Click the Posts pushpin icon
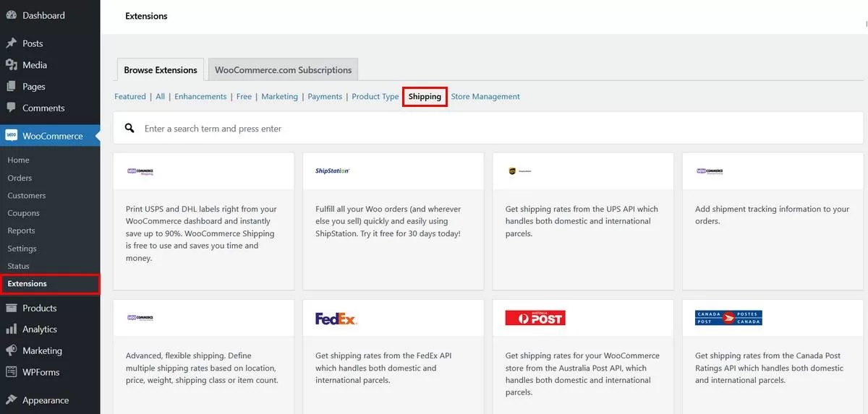 coord(12,43)
